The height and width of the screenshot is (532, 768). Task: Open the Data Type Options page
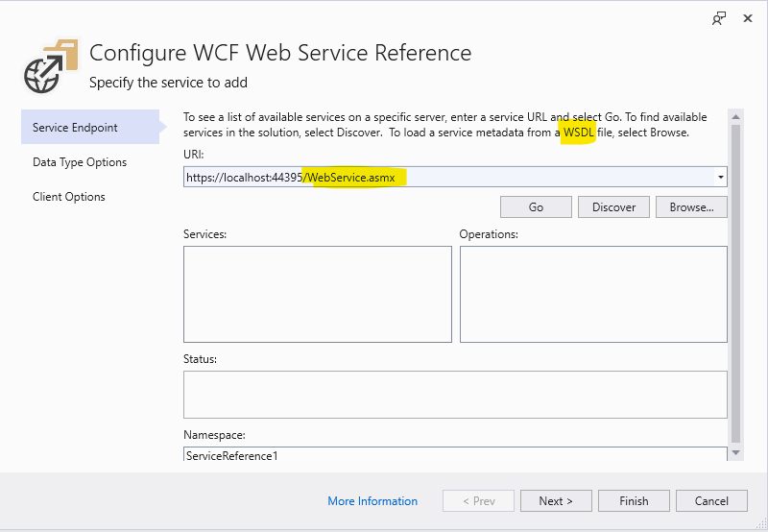(80, 162)
